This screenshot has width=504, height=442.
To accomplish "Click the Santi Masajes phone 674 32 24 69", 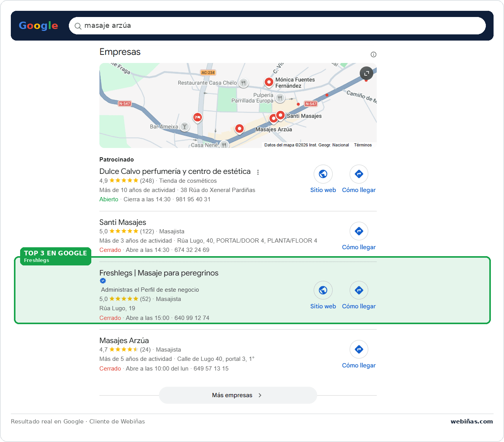I will pyautogui.click(x=192, y=250).
